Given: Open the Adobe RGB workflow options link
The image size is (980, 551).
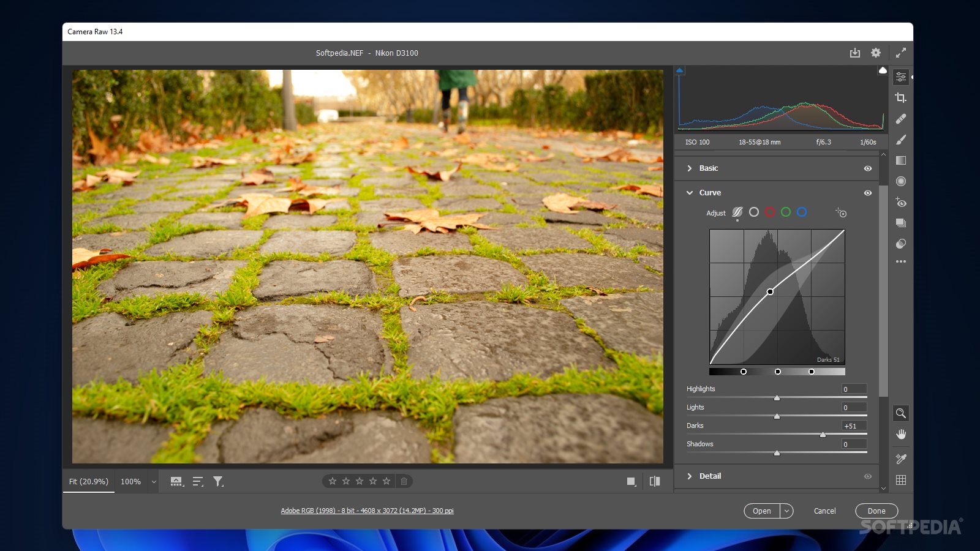Looking at the screenshot, I should pos(366,510).
